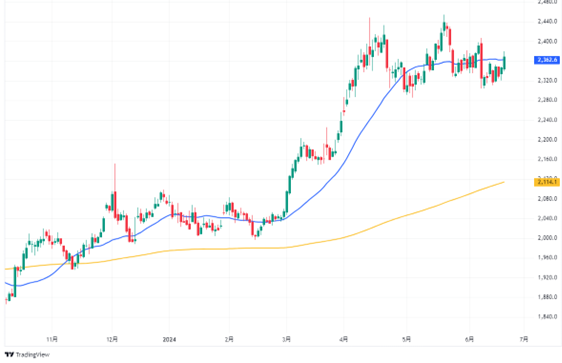This screenshot has height=363, width=562.
Task: Select the 1,960.0 price axis label
Action: pos(547,257)
